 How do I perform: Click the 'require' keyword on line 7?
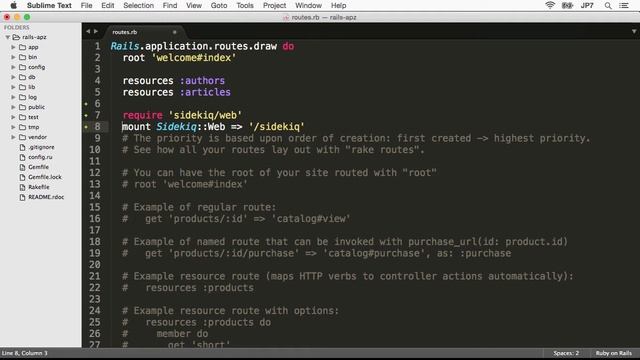(x=142, y=115)
